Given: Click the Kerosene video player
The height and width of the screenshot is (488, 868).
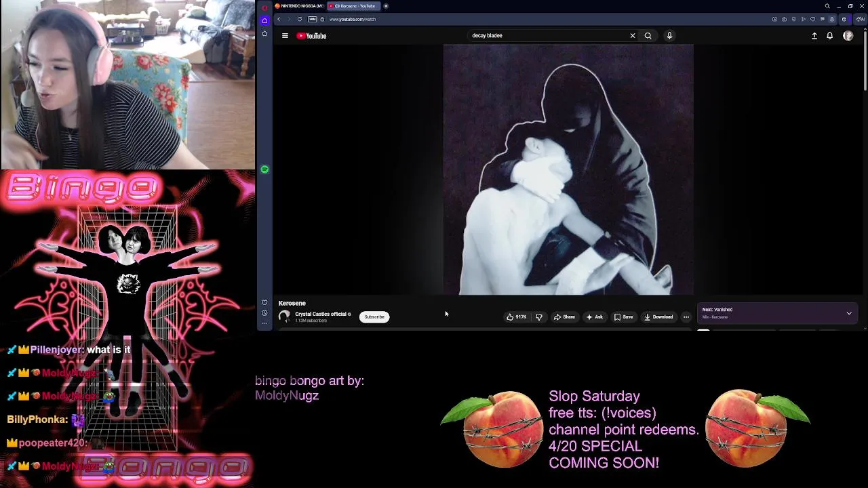Looking at the screenshot, I should [568, 169].
